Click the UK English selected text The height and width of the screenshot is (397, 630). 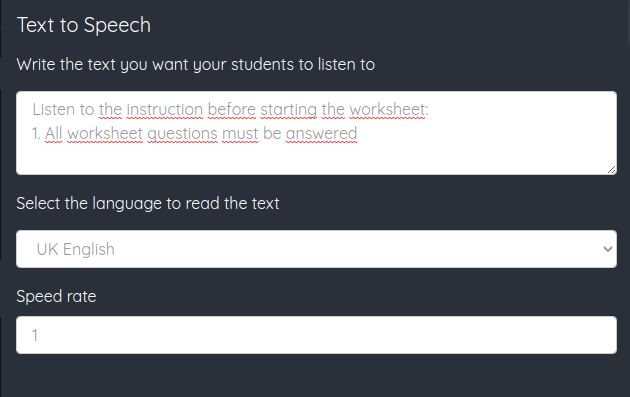pyautogui.click(x=76, y=249)
